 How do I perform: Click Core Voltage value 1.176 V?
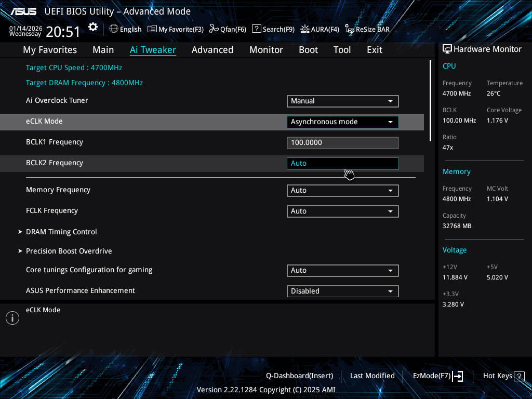[x=497, y=121]
